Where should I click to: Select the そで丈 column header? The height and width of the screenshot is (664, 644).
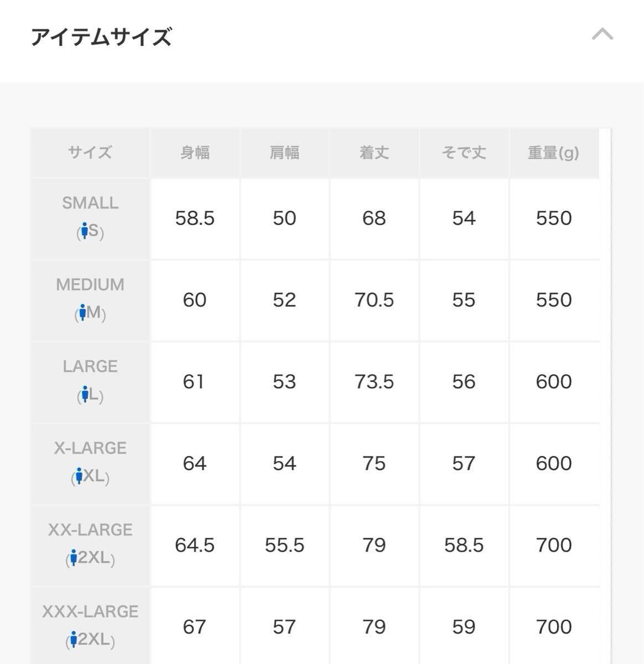464,153
